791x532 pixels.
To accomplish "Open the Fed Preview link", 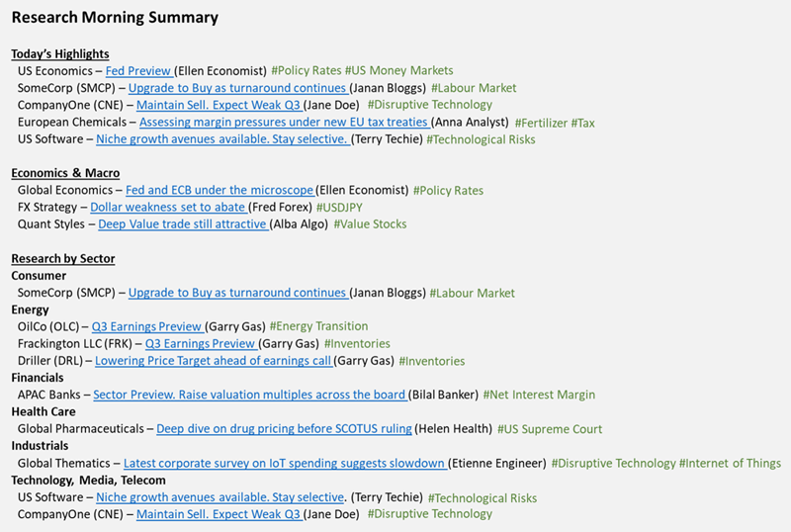I will 139,70.
